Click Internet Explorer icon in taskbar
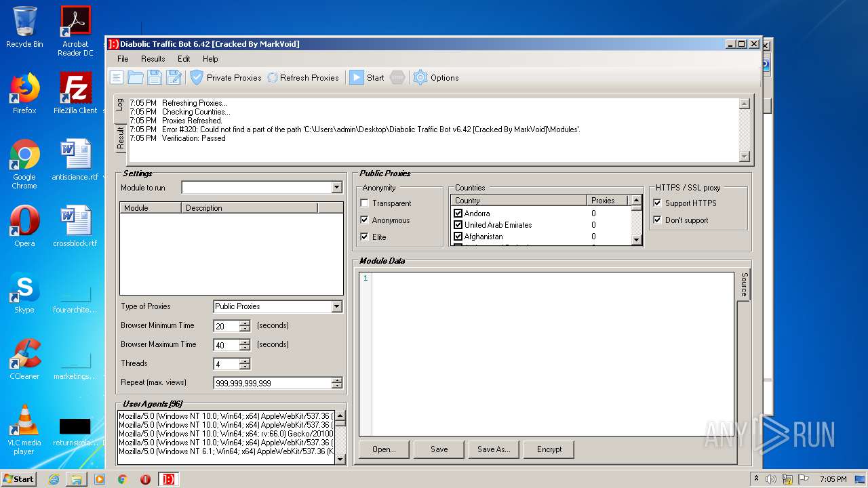Image resolution: width=868 pixels, height=488 pixels. coord(54,479)
